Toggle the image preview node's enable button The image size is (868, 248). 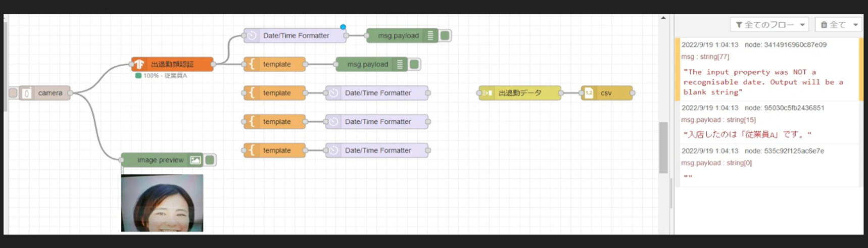click(210, 160)
